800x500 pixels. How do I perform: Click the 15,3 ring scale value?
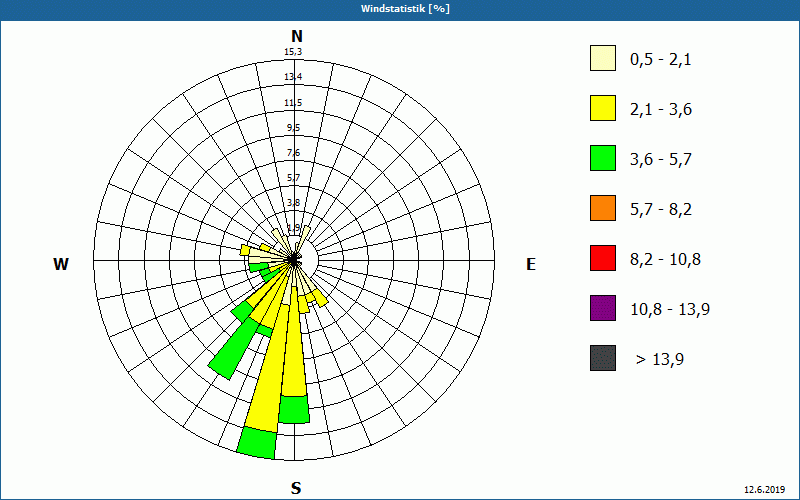click(293, 52)
